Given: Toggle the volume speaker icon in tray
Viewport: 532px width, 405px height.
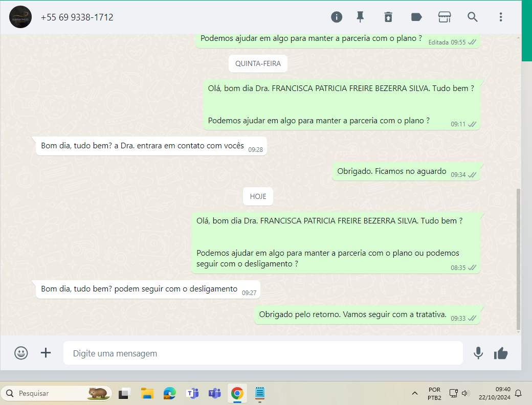Looking at the screenshot, I should [x=465, y=393].
